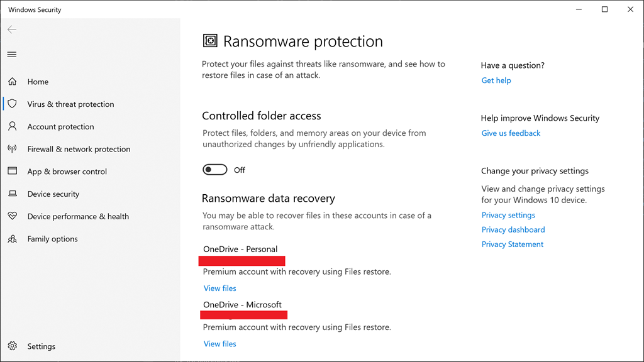Click Firewall & network protection antenna icon
Viewport: 644px width, 362px height.
(x=13, y=149)
